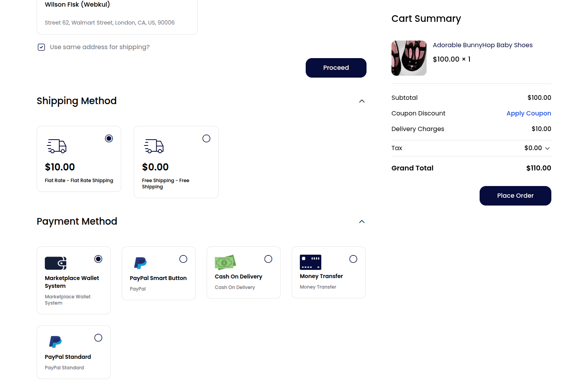This screenshot has width=588, height=390.
Task: Enable the PayPal Standard payment option
Action: pos(98,337)
